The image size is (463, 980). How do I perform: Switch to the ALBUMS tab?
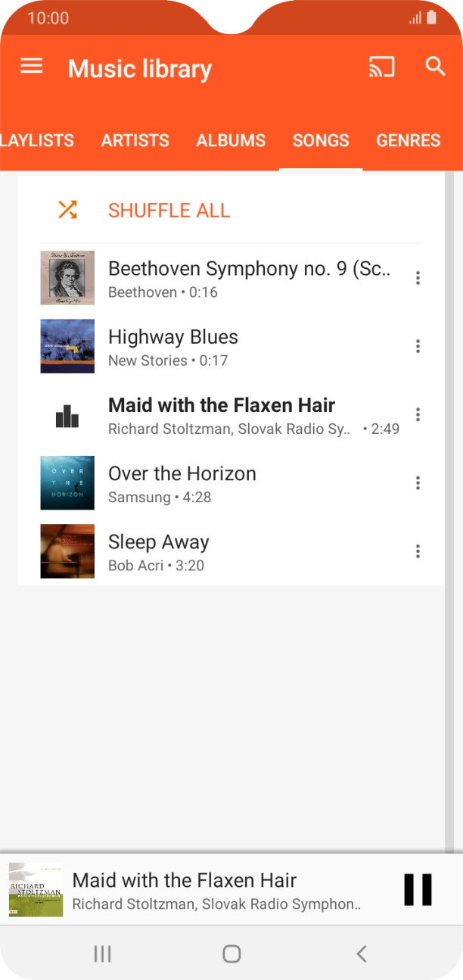pyautogui.click(x=231, y=140)
